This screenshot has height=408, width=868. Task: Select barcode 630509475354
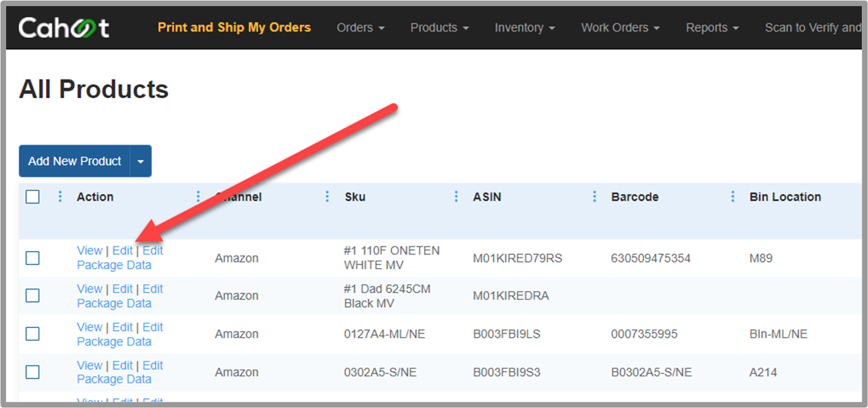[651, 258]
